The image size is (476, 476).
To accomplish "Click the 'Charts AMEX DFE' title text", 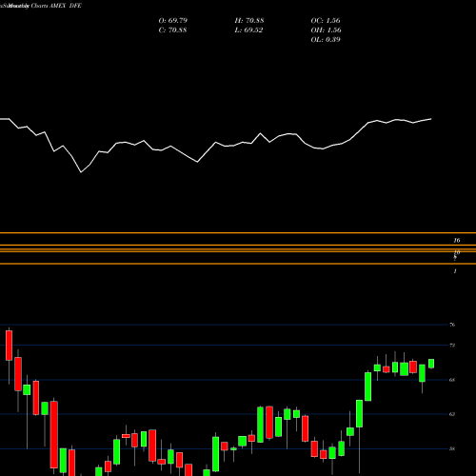I will pos(56,6).
